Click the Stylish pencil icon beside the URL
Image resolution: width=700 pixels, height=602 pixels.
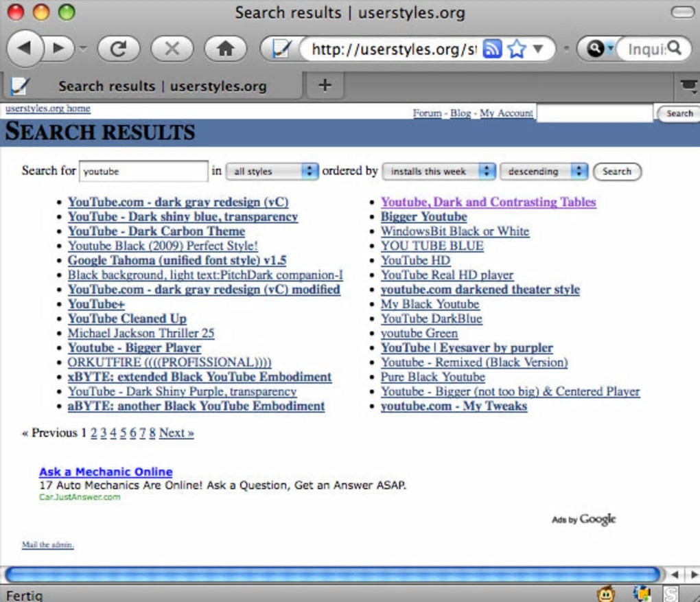(281, 48)
